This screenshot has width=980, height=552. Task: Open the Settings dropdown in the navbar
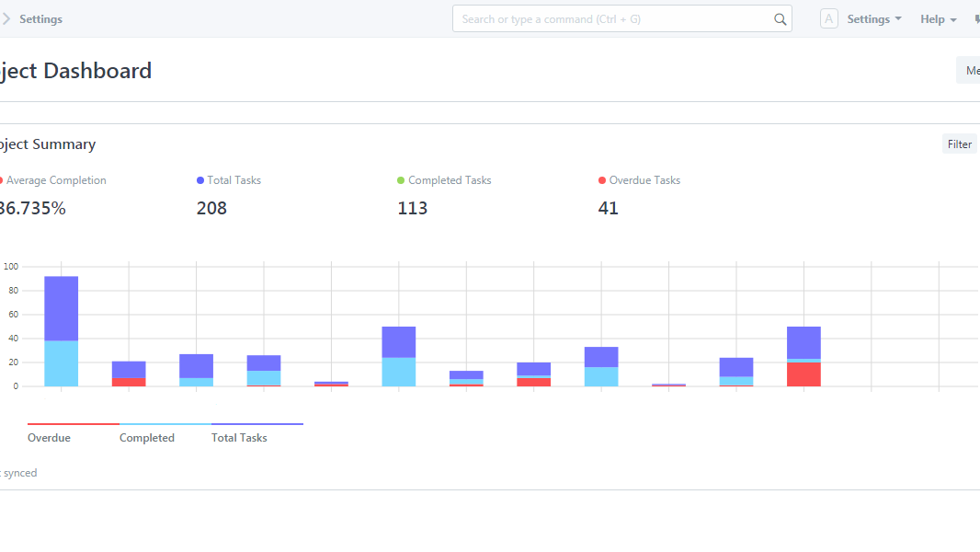coord(873,19)
